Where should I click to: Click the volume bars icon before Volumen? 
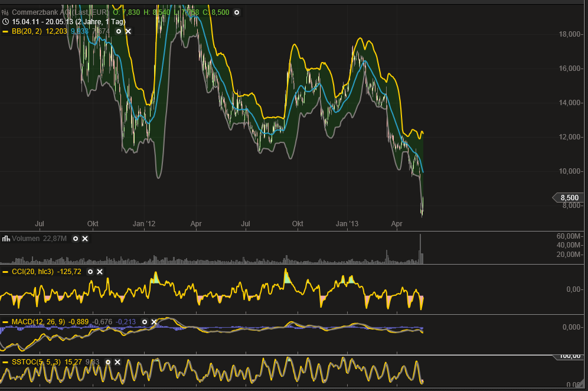[x=5, y=239]
